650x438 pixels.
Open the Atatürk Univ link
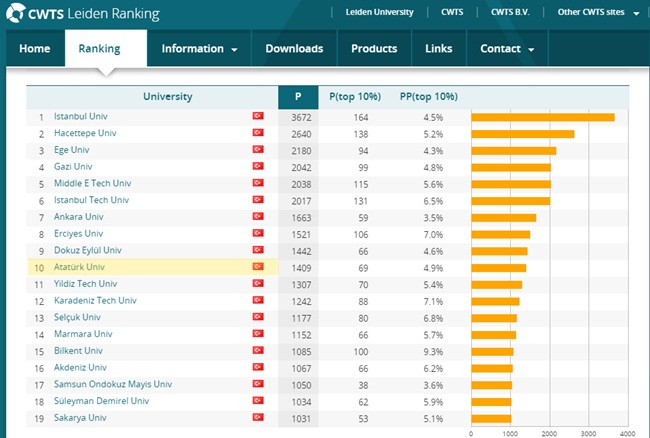tap(79, 267)
